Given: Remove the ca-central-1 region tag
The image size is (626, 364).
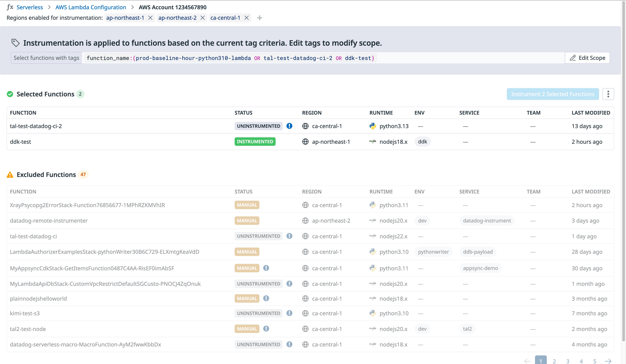Looking at the screenshot, I should [246, 18].
